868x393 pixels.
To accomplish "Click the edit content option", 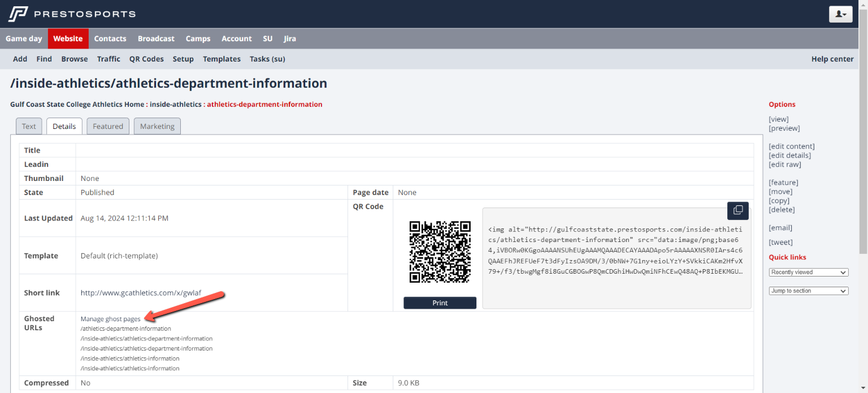I will click(x=791, y=146).
